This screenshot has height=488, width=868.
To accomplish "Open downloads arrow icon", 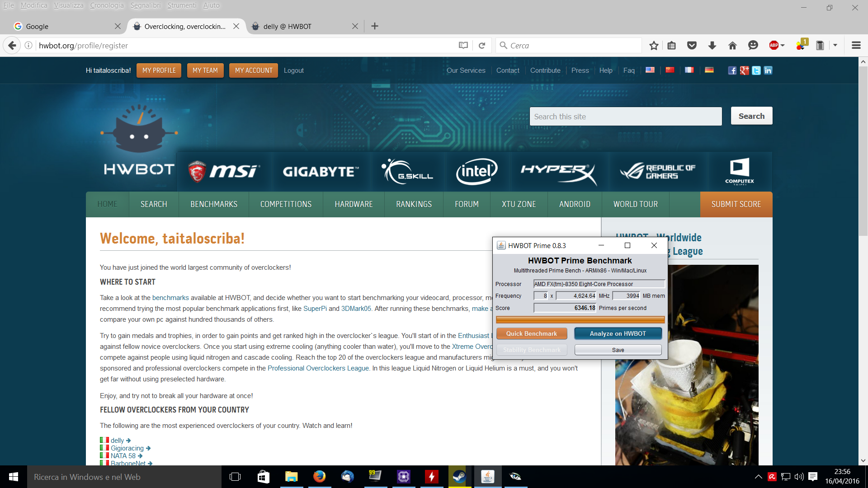I will (712, 45).
